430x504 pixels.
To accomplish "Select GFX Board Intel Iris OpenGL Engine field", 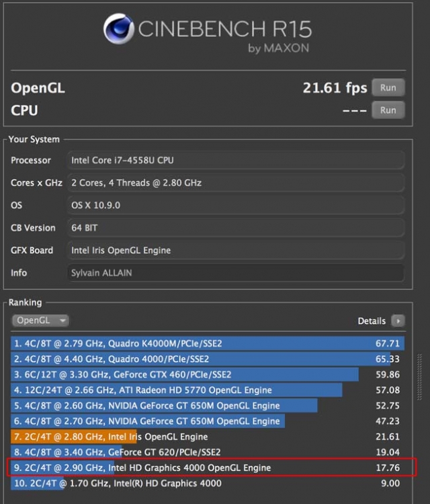I will pyautogui.click(x=236, y=250).
